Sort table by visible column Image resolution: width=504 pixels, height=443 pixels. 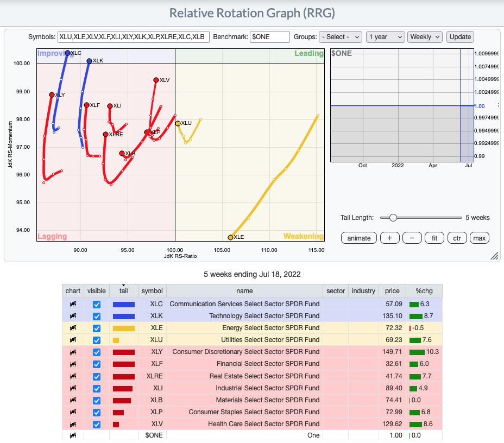click(97, 291)
